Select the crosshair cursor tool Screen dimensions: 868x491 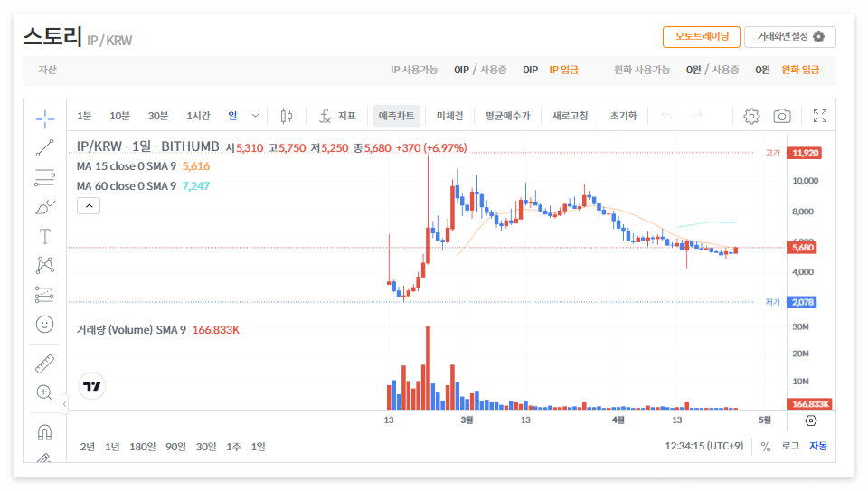pyautogui.click(x=45, y=118)
